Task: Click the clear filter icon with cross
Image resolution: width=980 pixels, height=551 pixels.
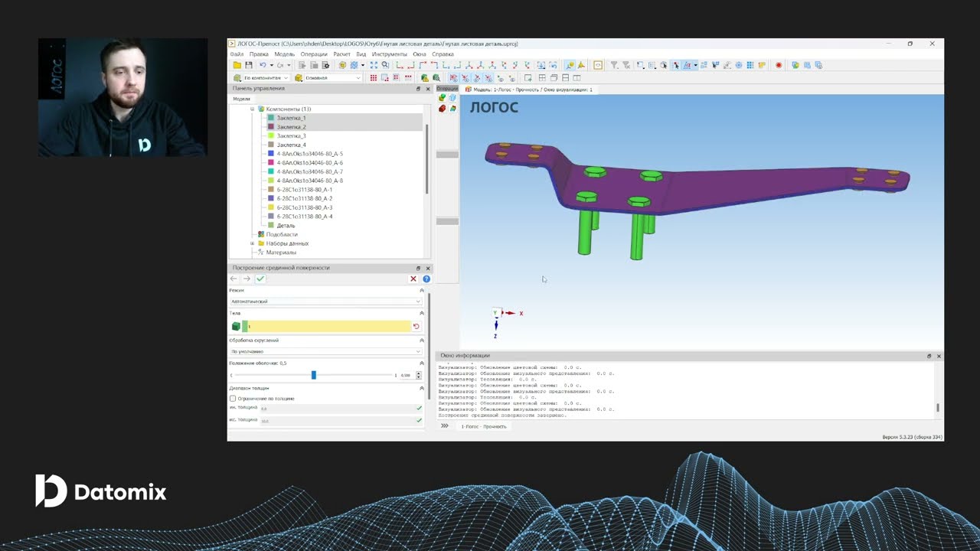Action: click(626, 65)
